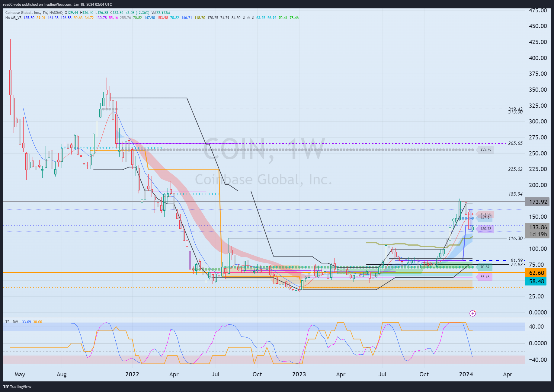
Task: Select the TS - BW indicator label
Action: coord(11,322)
